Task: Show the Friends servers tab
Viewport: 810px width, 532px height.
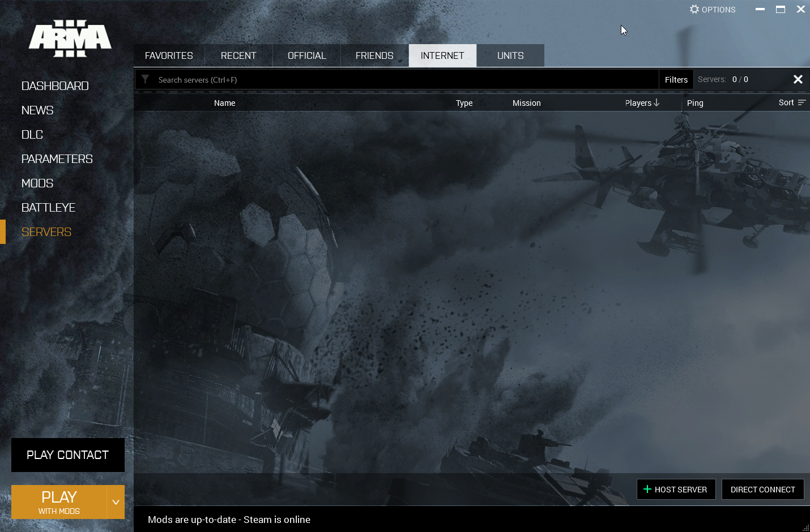Action: coord(374,55)
